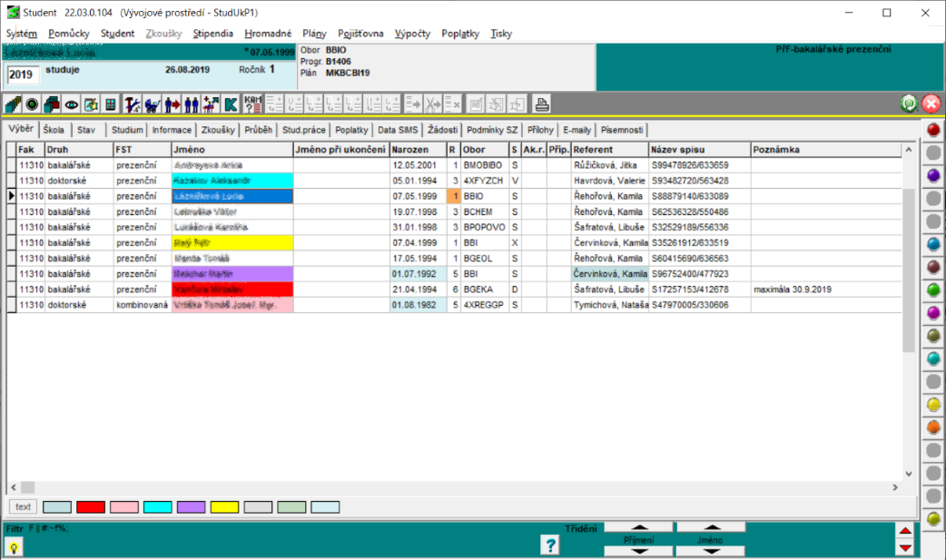The image size is (946, 560).
Task: Click the green K toolbar icon
Action: coord(232,103)
